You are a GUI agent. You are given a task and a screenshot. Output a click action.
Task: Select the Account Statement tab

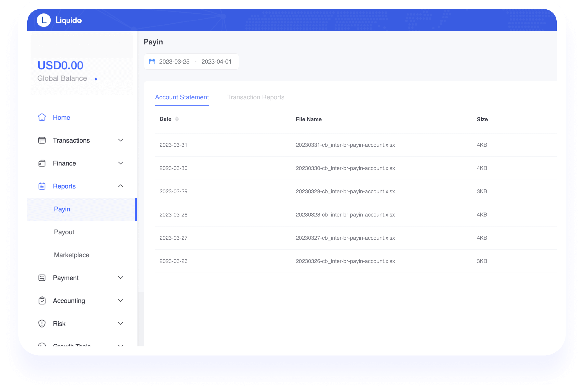181,97
